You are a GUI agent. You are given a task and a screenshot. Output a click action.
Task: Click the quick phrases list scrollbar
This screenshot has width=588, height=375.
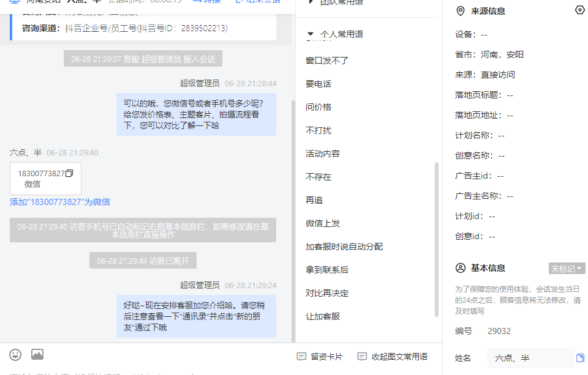tap(437, 239)
